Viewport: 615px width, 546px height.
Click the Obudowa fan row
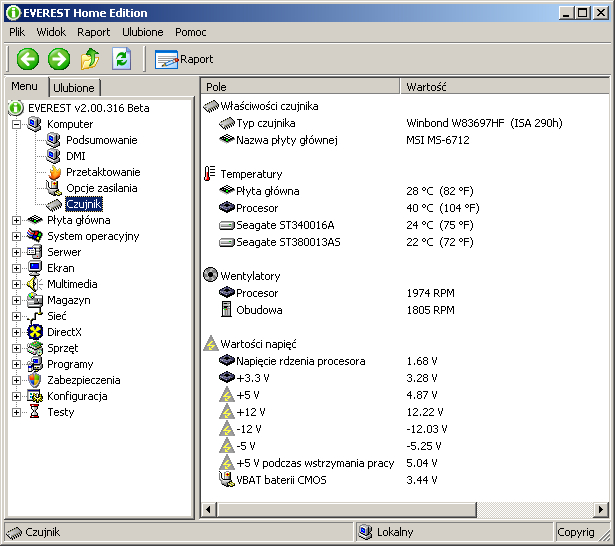[406, 310]
